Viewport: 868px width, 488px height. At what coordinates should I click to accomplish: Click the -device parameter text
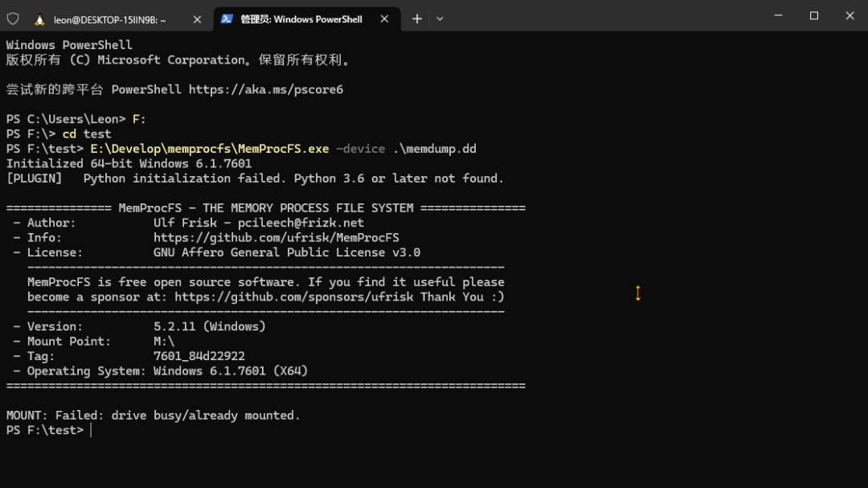[360, 149]
